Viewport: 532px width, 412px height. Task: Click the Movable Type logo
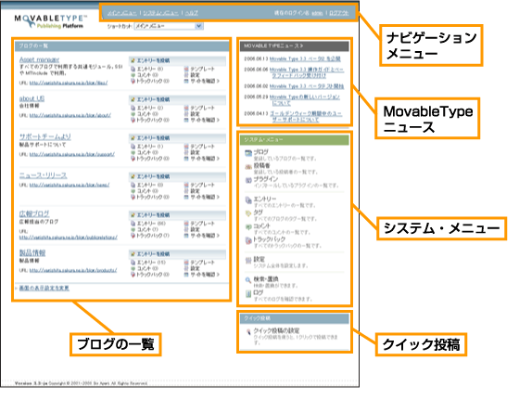[51, 21]
